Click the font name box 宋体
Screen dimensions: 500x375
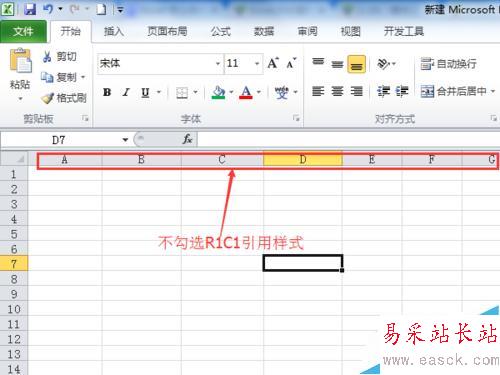click(x=156, y=63)
